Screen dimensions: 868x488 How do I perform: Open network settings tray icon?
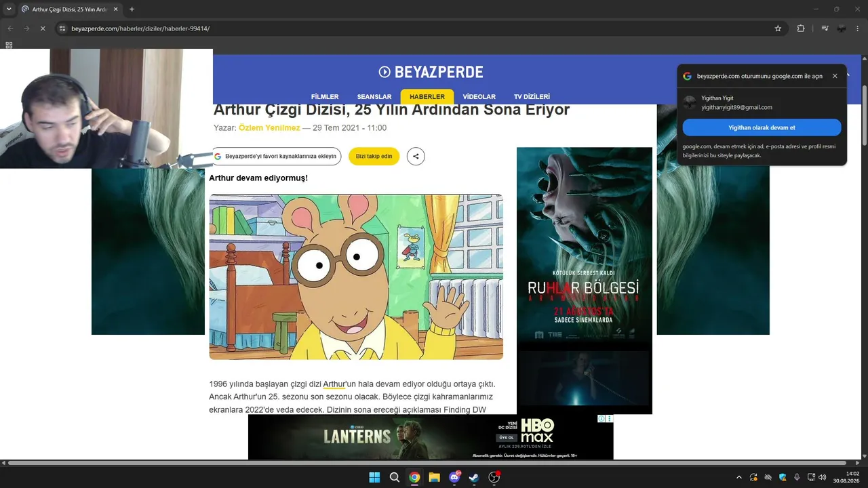(x=812, y=477)
